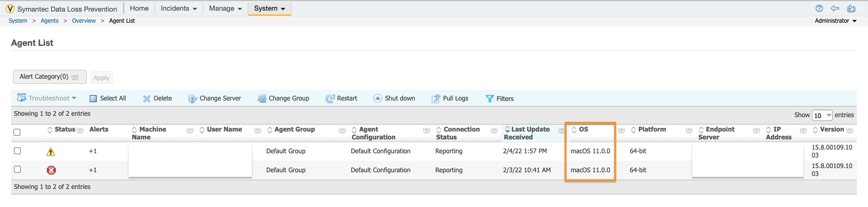Screen dimensions: 868x207
Task: Click the Shut down icon
Action: [378, 98]
